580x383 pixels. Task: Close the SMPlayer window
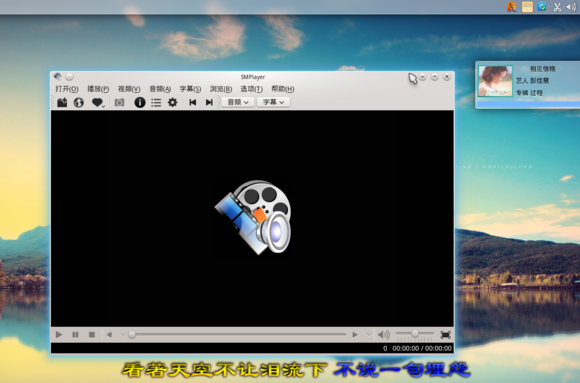447,77
